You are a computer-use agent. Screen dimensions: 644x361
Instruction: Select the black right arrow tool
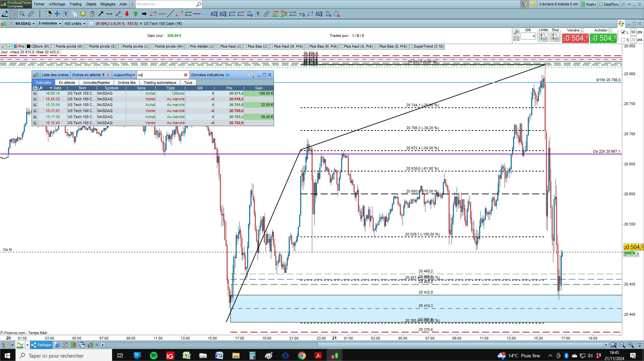click(x=144, y=14)
